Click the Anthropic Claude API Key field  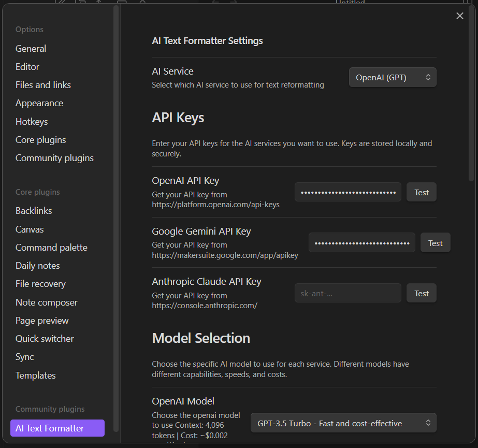coord(348,293)
